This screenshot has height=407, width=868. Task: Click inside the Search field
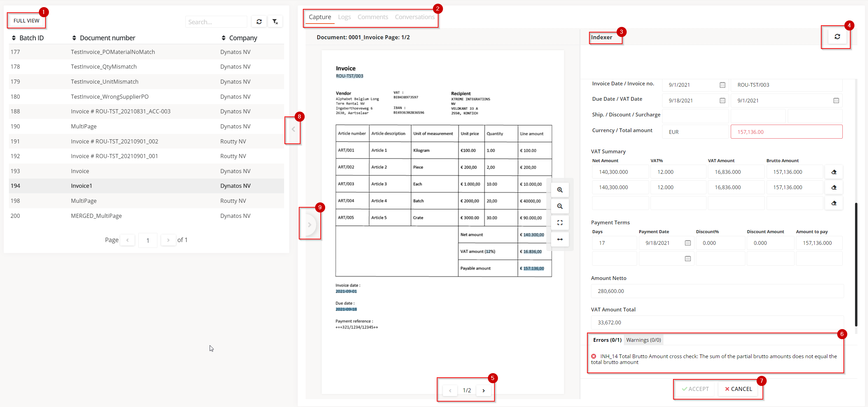[x=216, y=22]
